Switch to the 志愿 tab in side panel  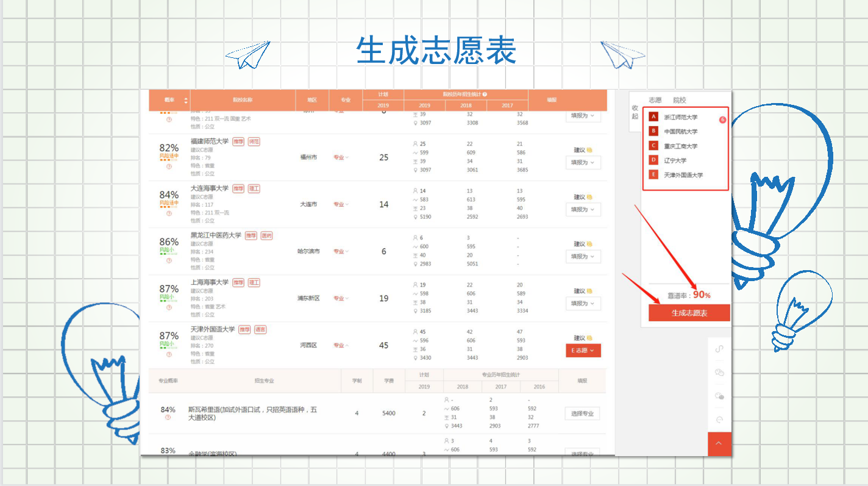pyautogui.click(x=655, y=100)
